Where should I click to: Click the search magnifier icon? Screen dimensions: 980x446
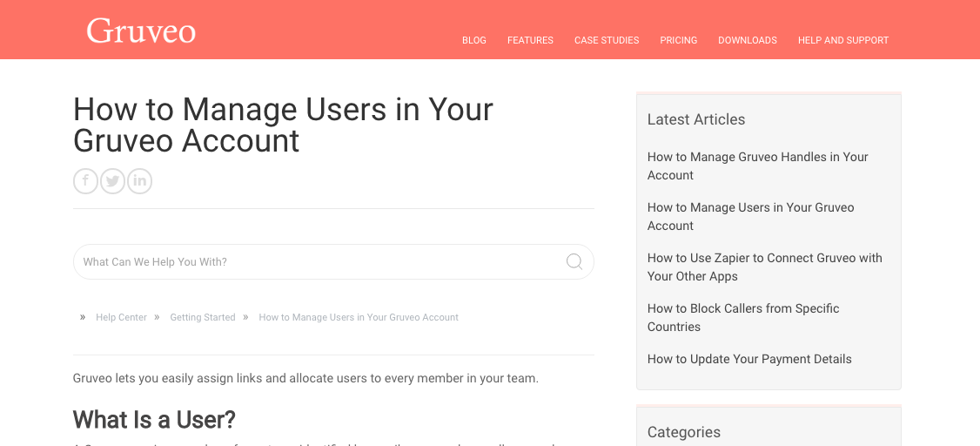click(574, 261)
